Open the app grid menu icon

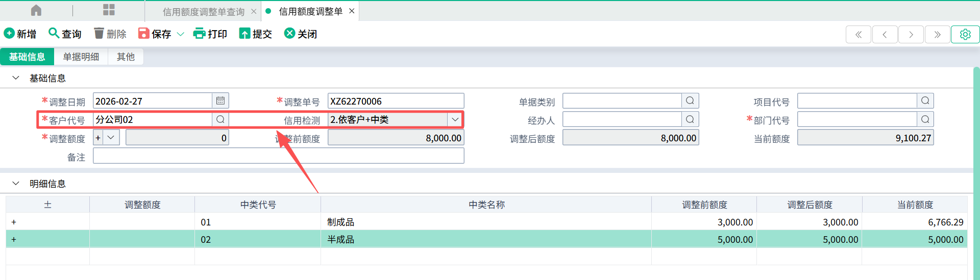pyautogui.click(x=109, y=10)
